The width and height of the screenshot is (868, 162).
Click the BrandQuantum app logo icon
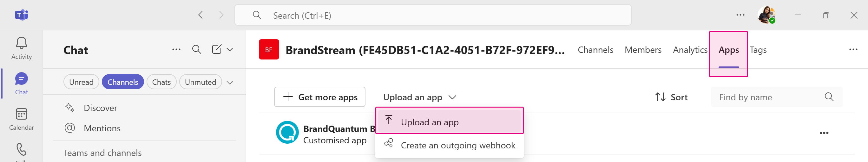tap(287, 133)
